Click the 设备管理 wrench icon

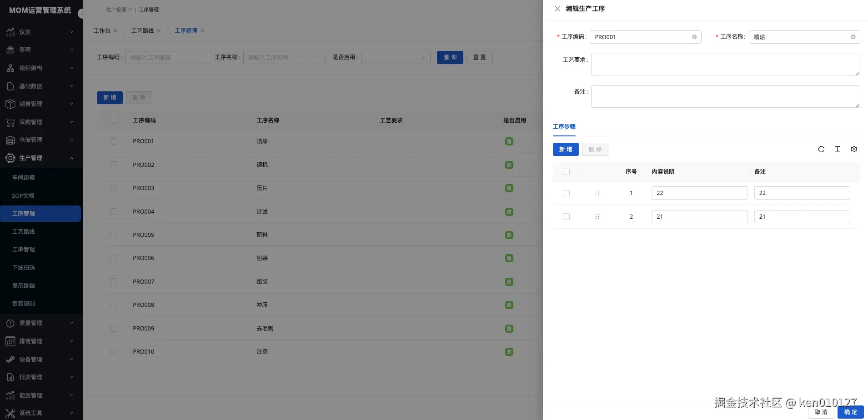pos(10,359)
